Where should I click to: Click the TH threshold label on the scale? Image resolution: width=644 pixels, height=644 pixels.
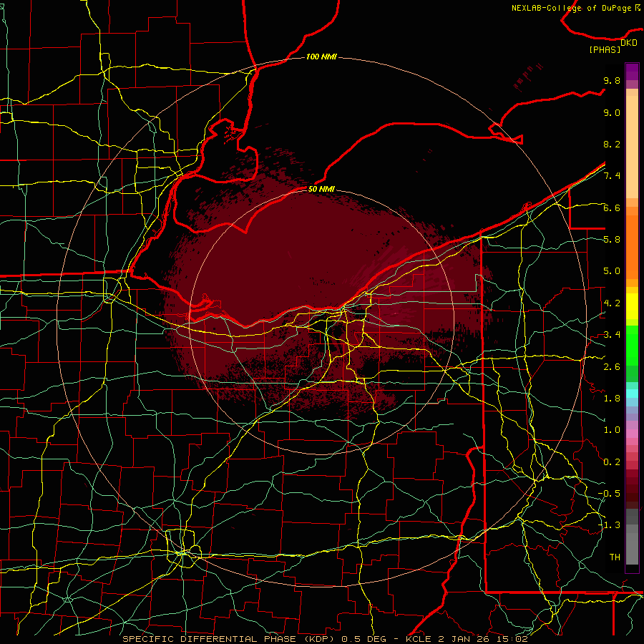pyautogui.click(x=615, y=557)
